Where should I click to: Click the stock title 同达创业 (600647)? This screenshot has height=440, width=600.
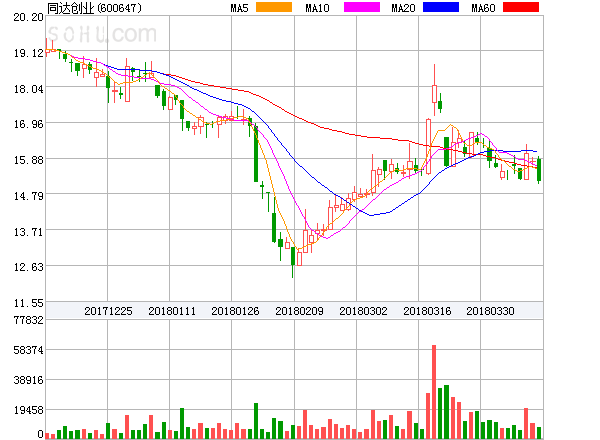tap(94, 8)
